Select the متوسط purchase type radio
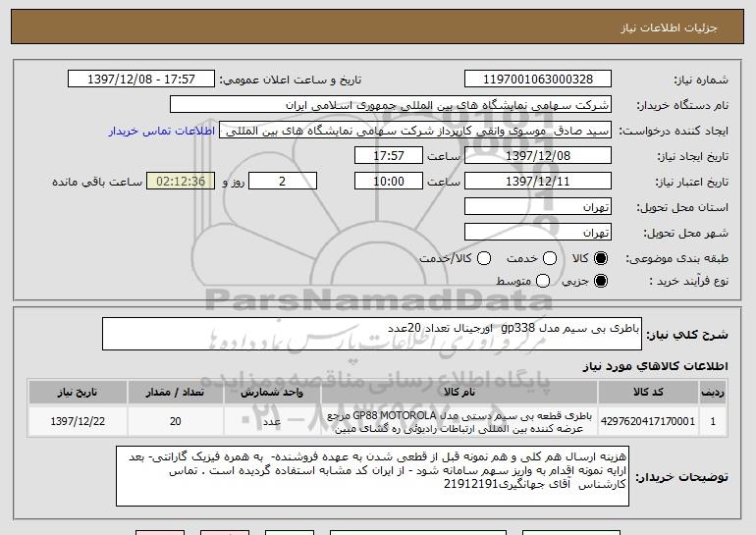Screen dimensions: 756x535 pyautogui.click(x=543, y=281)
